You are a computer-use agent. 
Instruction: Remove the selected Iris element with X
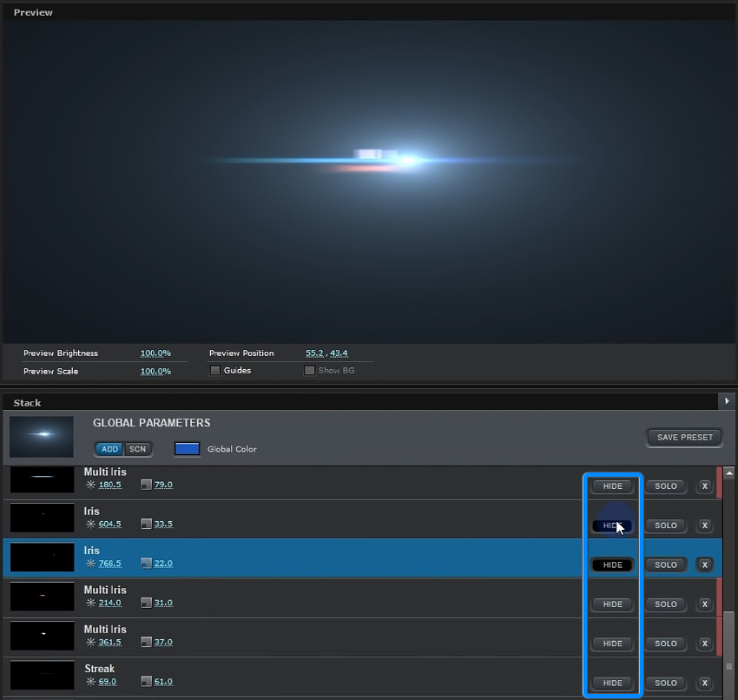(705, 565)
